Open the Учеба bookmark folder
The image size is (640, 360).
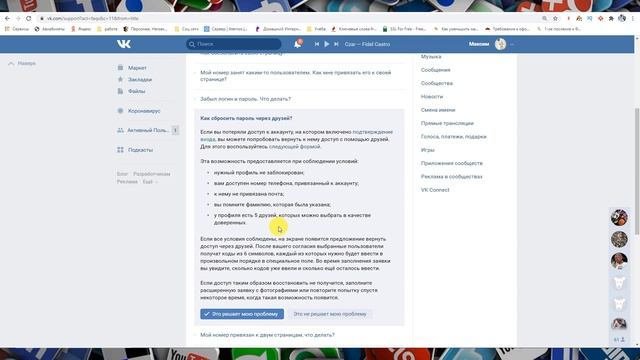[316, 29]
